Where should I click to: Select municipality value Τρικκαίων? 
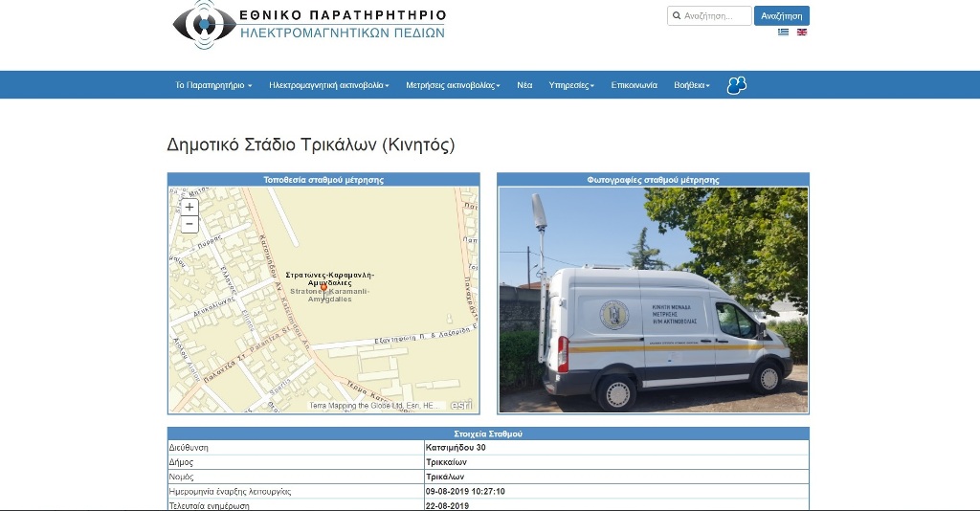[x=446, y=462]
